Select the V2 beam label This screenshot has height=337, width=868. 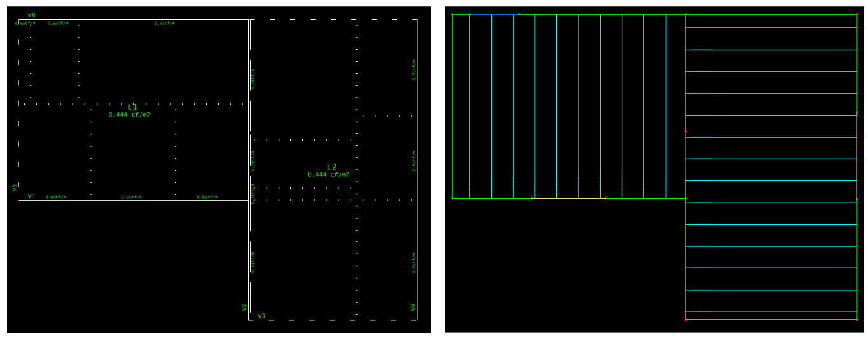pyautogui.click(x=244, y=307)
